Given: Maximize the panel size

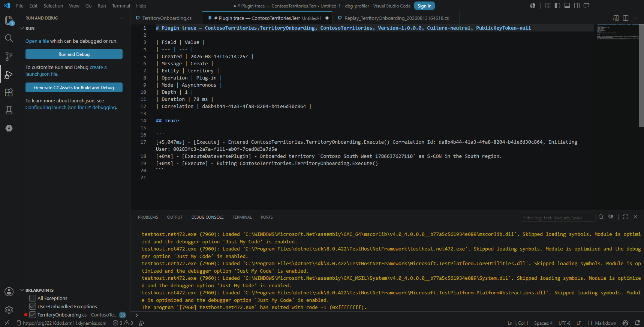Looking at the screenshot, I should coord(626,217).
